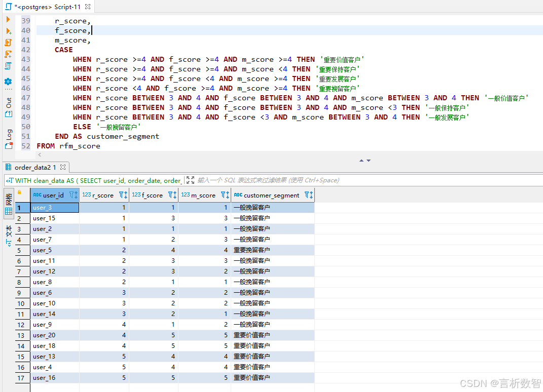Select the user_16 cell

[55, 378]
